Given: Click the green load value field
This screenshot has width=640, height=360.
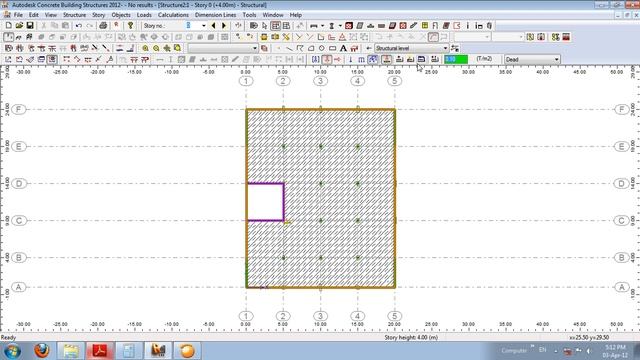Looking at the screenshot, I should pyautogui.click(x=456, y=60).
